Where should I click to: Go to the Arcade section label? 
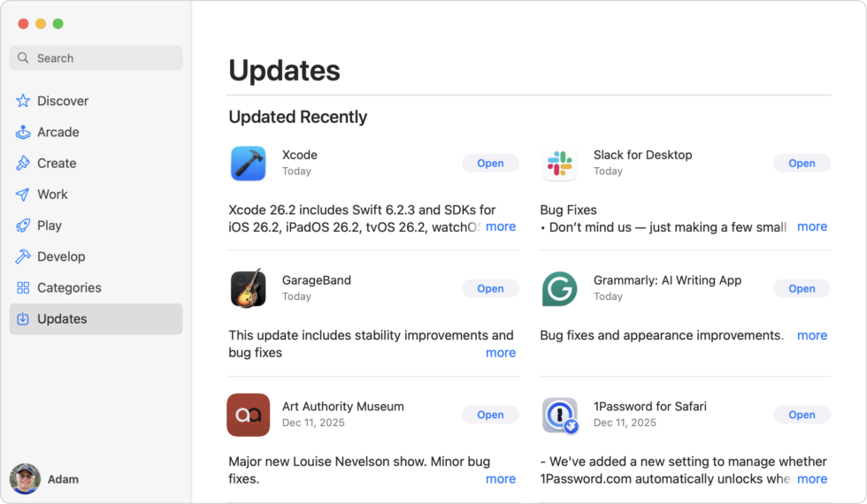tap(58, 132)
